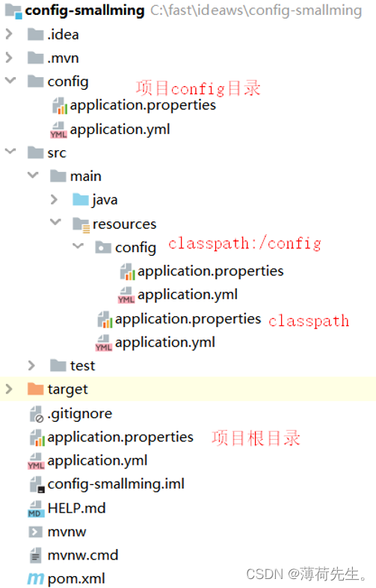Click the HELP.md markdown file icon

[37, 509]
